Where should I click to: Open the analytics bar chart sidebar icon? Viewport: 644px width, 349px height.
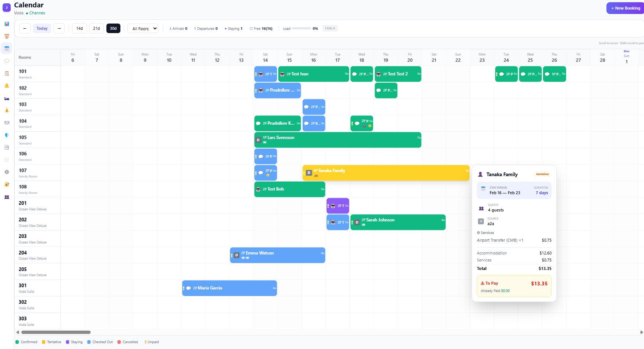point(6,24)
